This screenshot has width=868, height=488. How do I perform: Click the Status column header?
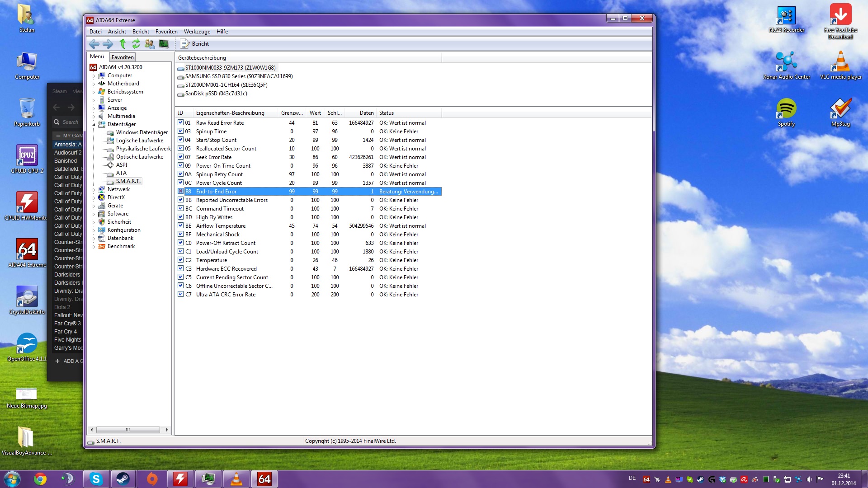387,113
